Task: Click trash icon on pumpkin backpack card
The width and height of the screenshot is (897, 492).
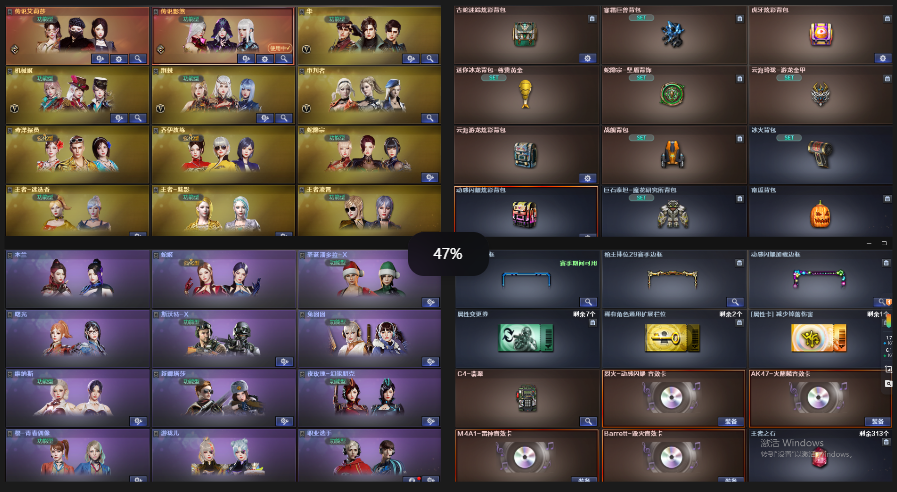Action: pos(887,199)
